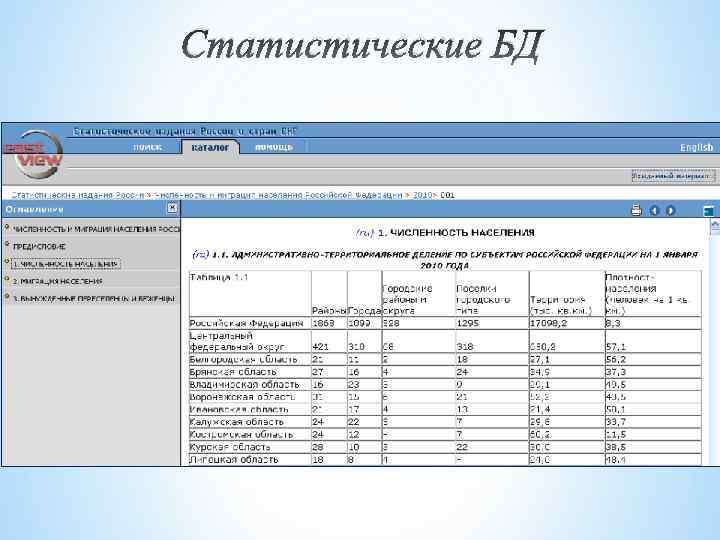This screenshot has height=540, width=720.
Task: Close the Оглавление contents panel
Action: (x=172, y=208)
